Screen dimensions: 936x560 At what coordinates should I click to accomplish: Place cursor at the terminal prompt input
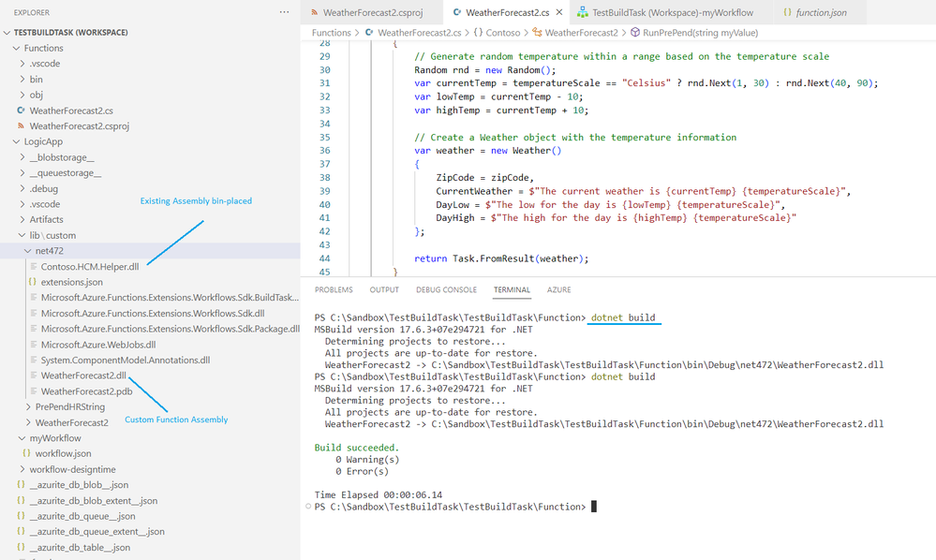tap(594, 507)
